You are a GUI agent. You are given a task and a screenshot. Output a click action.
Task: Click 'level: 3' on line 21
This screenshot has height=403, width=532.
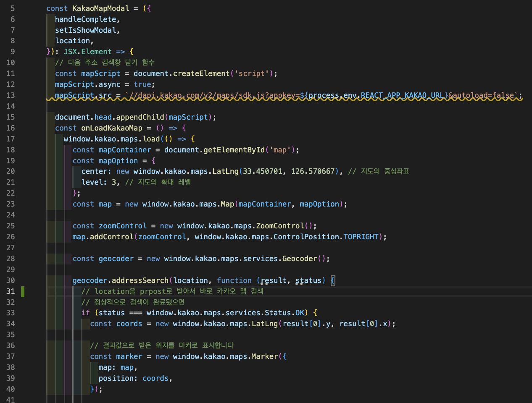99,182
